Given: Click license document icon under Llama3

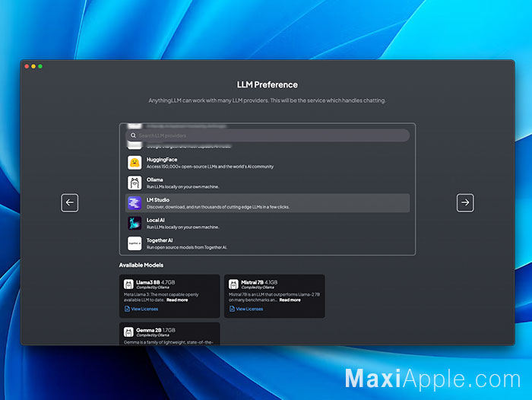Looking at the screenshot, I should click(x=127, y=309).
